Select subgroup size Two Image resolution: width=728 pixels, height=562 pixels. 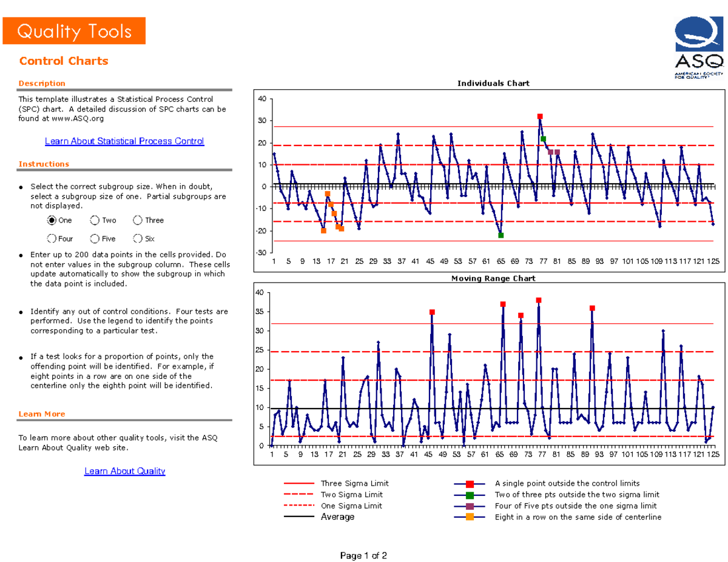(95, 221)
